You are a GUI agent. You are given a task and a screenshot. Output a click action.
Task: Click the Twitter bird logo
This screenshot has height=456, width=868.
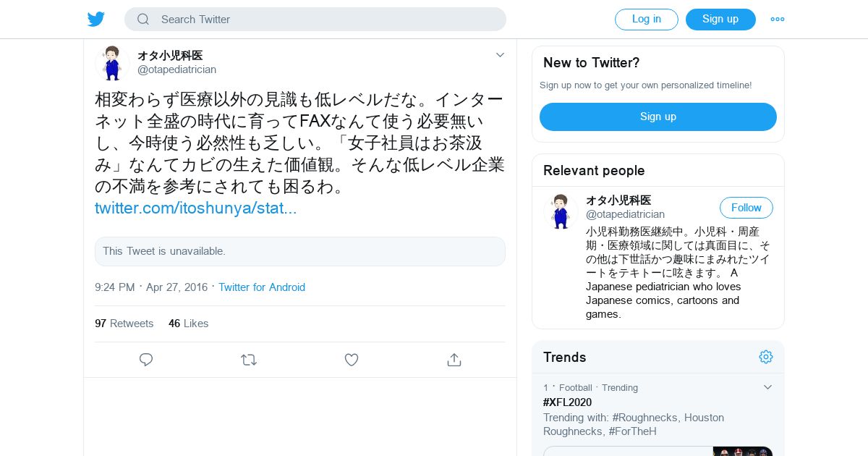tap(96, 20)
